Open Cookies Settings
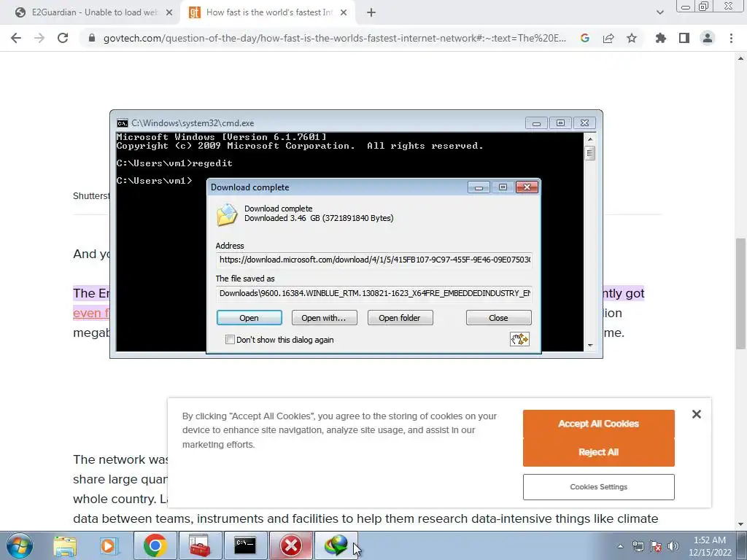The image size is (747, 560). [598, 486]
